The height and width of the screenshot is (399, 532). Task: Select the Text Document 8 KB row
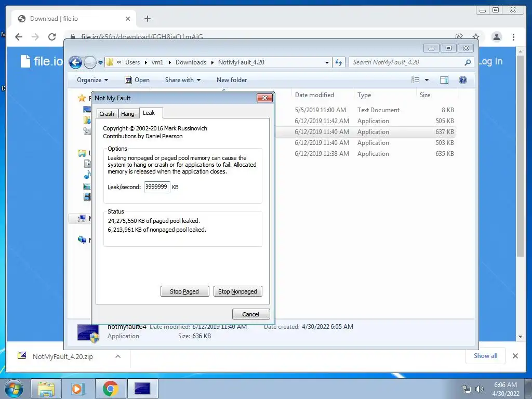366,110
